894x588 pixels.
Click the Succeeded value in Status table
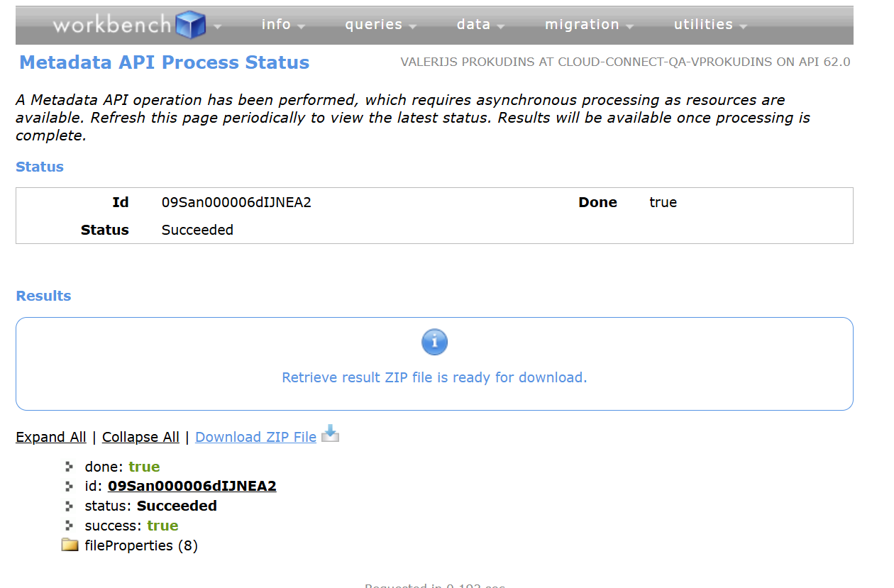(x=197, y=230)
